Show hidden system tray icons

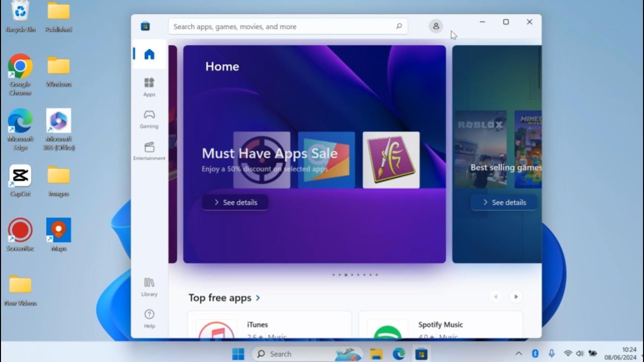pyautogui.click(x=519, y=353)
